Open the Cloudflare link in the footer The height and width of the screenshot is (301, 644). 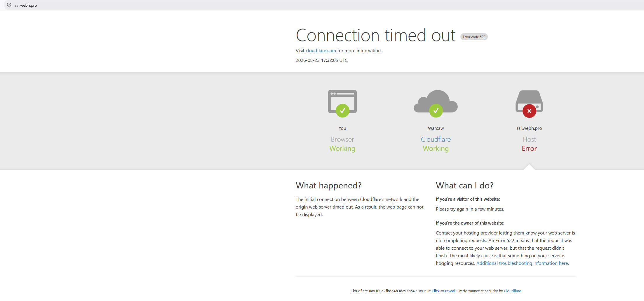tap(512, 291)
